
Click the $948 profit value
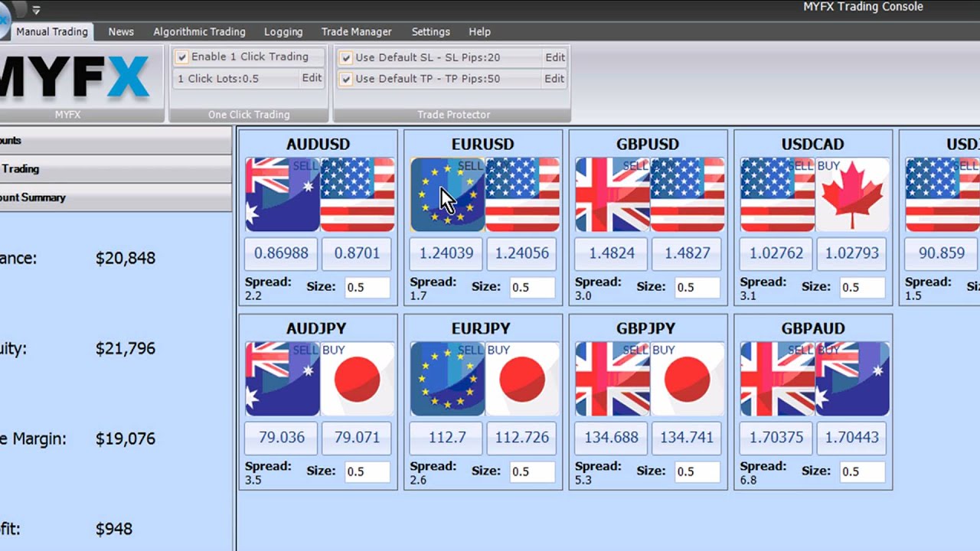[114, 530]
